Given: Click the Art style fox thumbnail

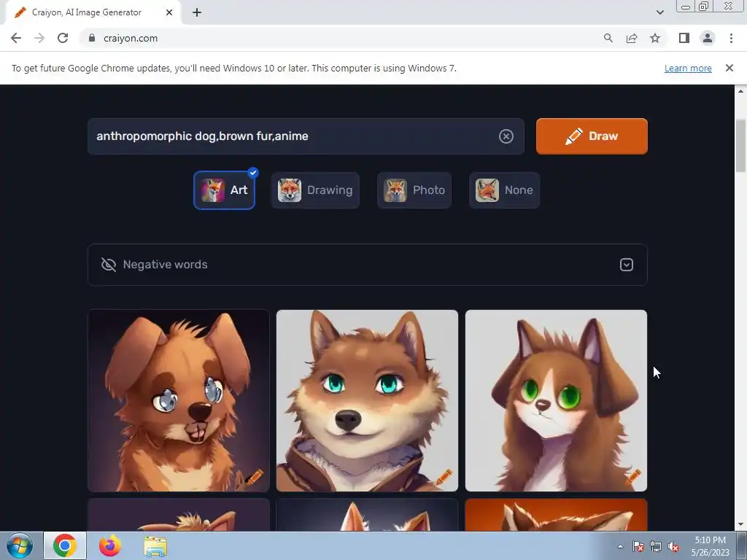Looking at the screenshot, I should 212,190.
